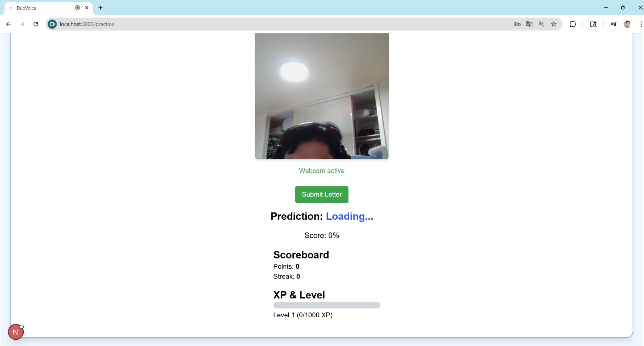Open the zoom magnifier icon
This screenshot has width=644, height=346.
541,24
